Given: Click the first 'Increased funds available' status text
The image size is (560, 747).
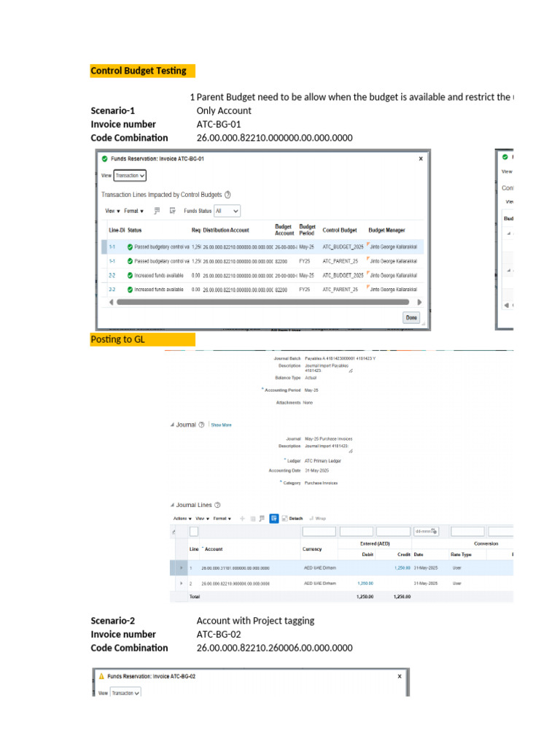Looking at the screenshot, I should (x=158, y=276).
